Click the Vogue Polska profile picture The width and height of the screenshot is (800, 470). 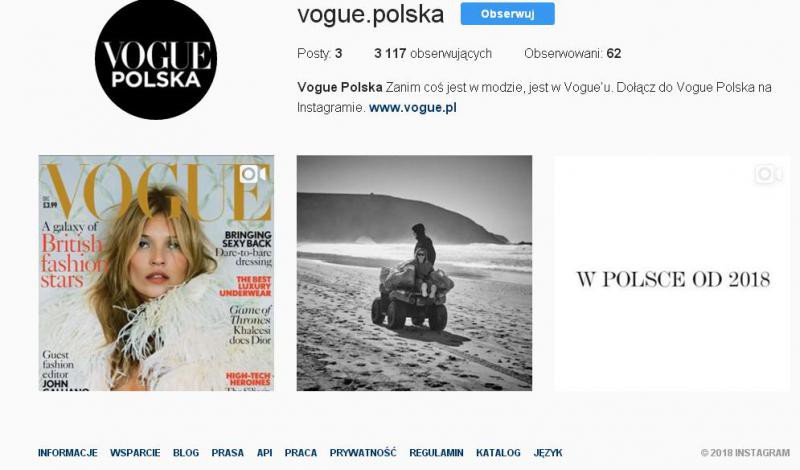(x=156, y=60)
